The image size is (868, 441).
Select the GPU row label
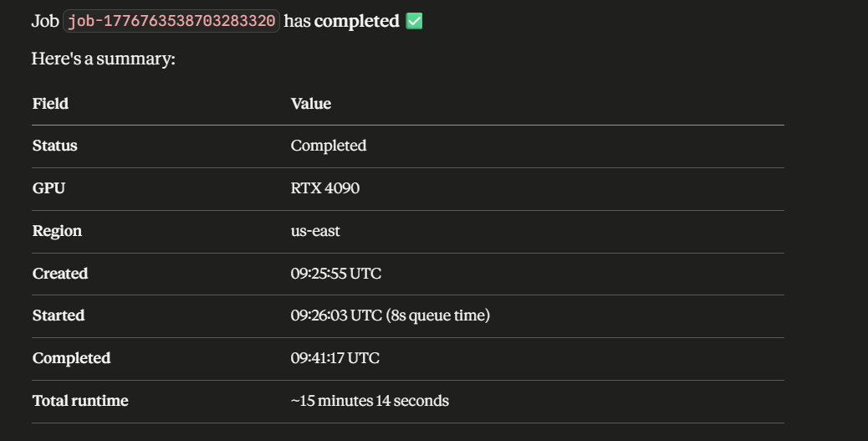click(49, 188)
